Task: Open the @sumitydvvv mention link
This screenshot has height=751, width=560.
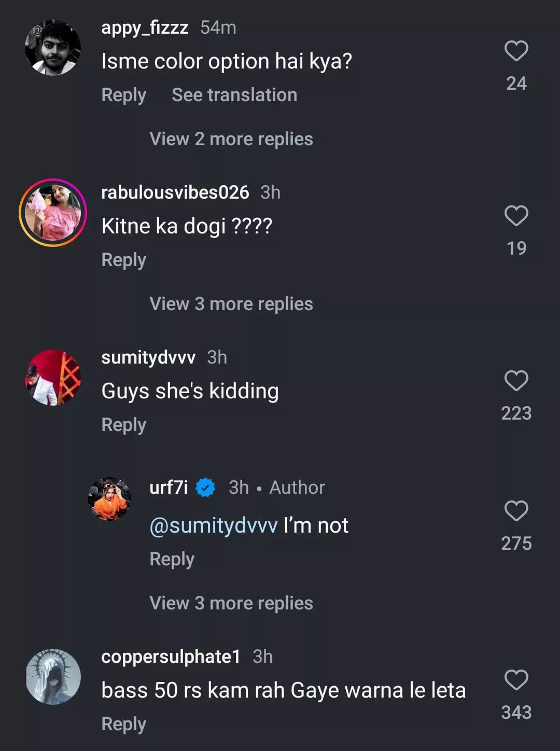Action: [214, 526]
